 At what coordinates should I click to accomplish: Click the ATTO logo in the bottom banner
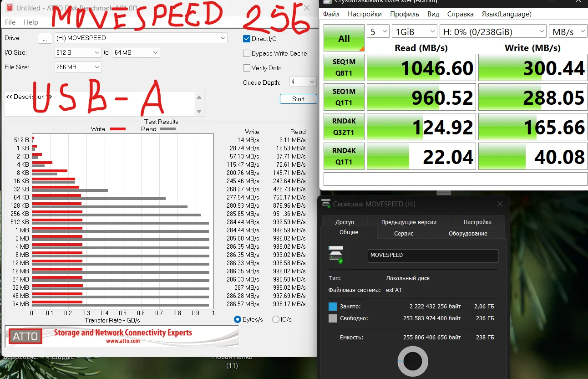click(25, 337)
